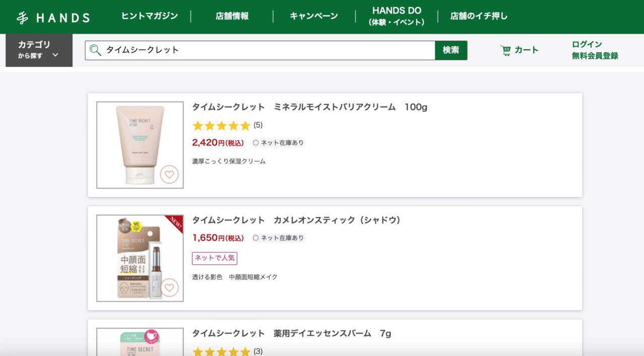Open the 薬用デイエッセンスバーム product thumbnail
644x356 pixels.
pos(140,342)
